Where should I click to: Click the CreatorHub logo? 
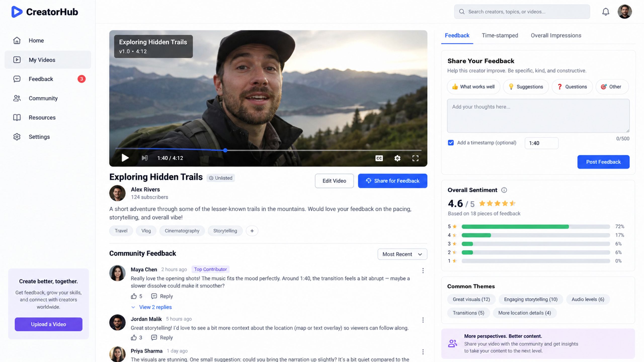pos(45,12)
